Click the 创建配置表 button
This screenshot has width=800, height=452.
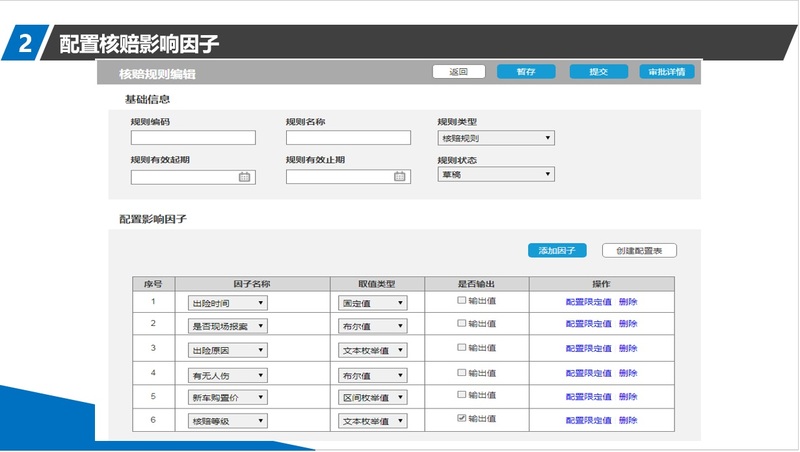coord(639,250)
